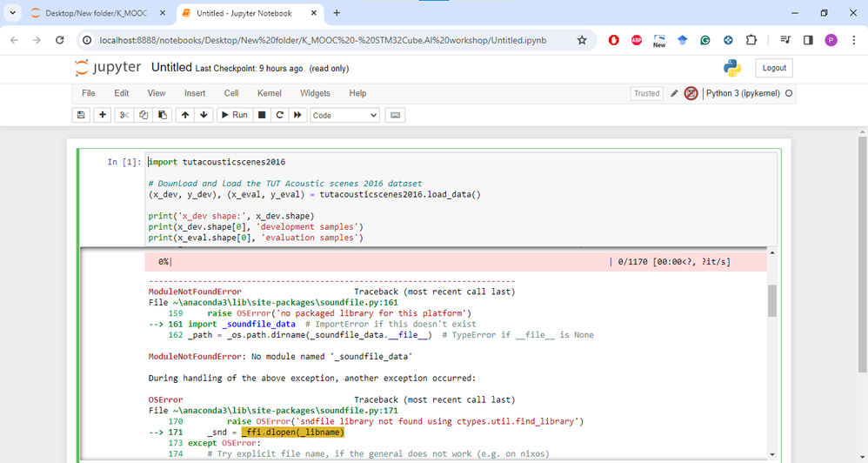868x463 pixels.
Task: Click the 0% progress bar output
Action: click(x=456, y=261)
